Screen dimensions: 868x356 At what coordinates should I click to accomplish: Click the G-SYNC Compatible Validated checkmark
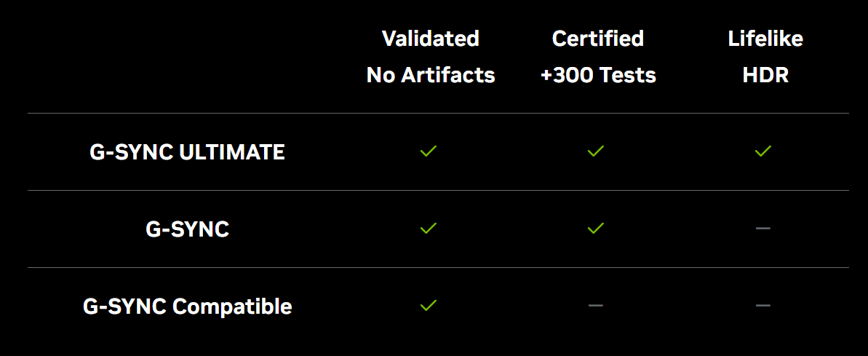click(x=429, y=305)
